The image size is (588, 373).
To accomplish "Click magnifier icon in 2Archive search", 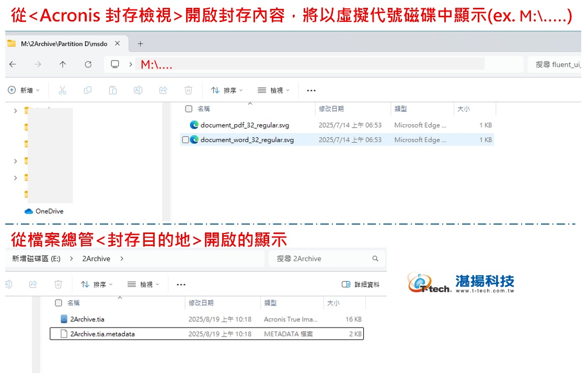I will click(375, 259).
